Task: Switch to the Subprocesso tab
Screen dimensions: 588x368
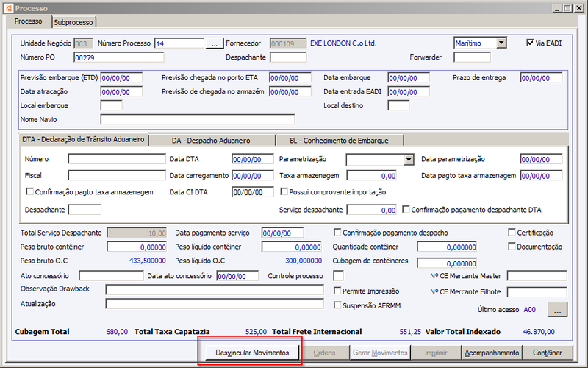Action: click(73, 22)
